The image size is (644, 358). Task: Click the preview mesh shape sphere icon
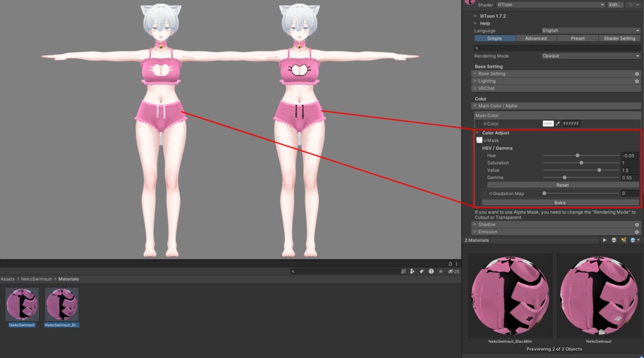614,241
